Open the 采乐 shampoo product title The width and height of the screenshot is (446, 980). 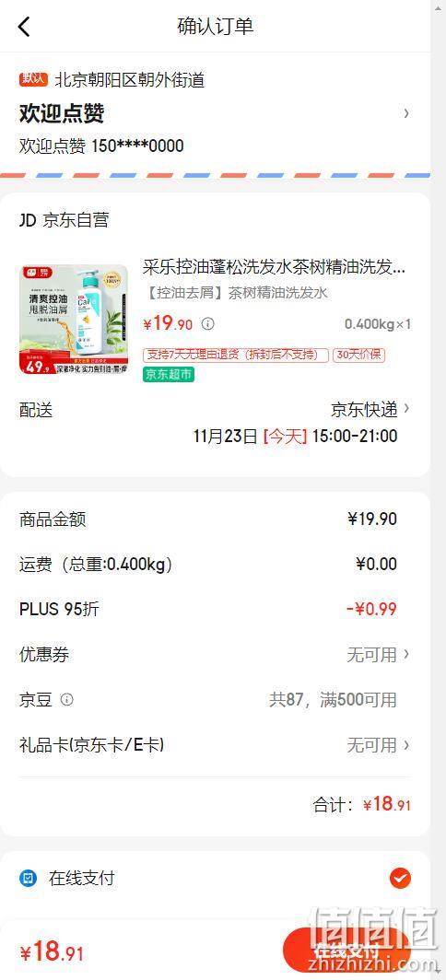274,267
